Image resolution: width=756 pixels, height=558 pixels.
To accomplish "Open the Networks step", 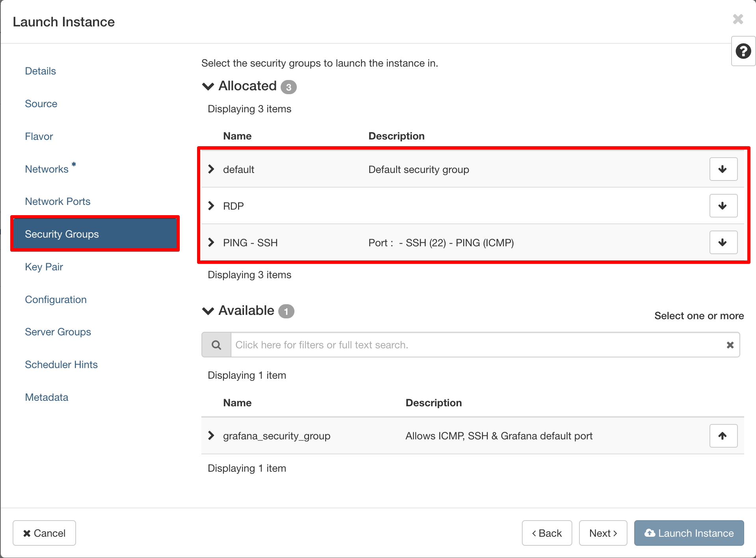I will point(47,169).
